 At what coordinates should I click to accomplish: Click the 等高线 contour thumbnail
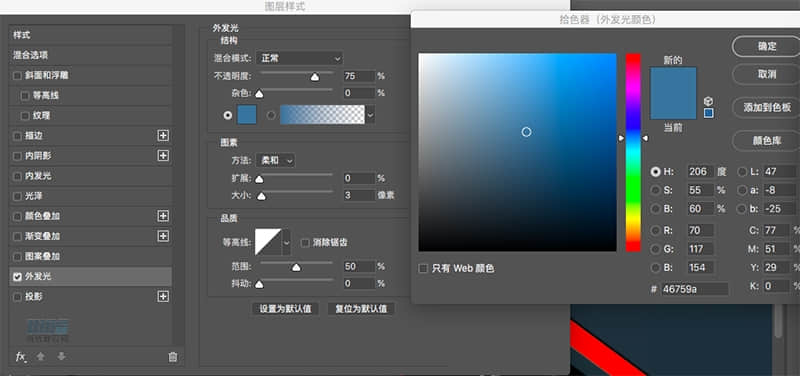tap(268, 242)
